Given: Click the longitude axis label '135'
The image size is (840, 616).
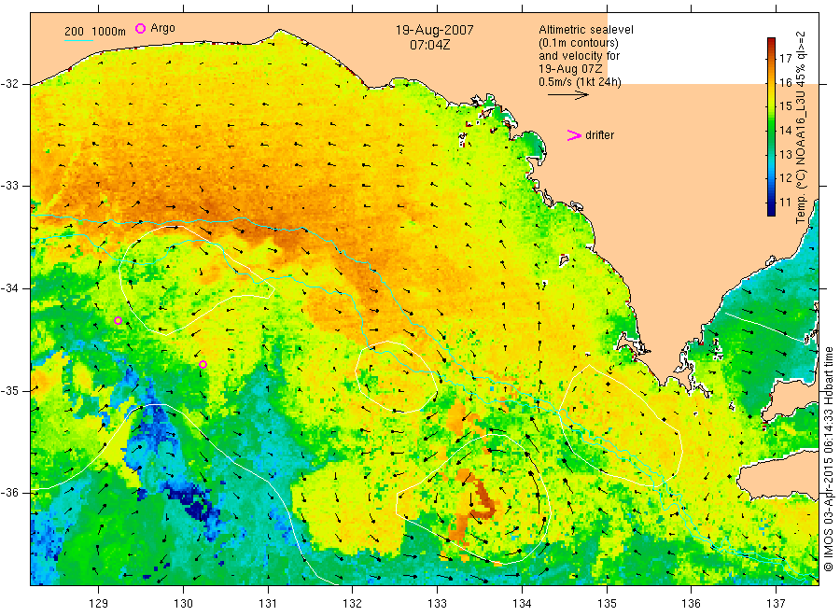Looking at the screenshot, I should tap(607, 604).
